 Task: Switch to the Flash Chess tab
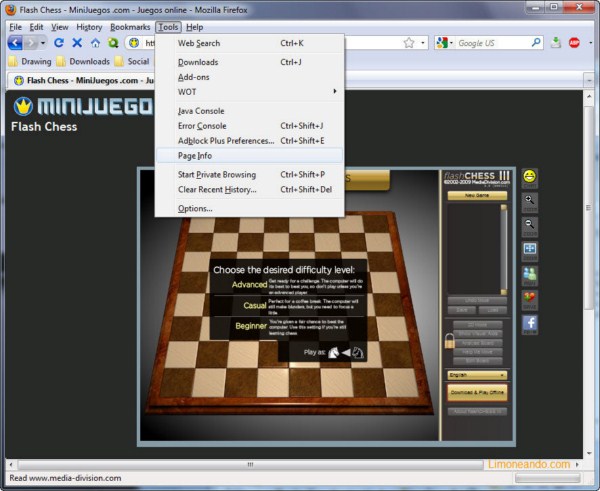[82, 80]
